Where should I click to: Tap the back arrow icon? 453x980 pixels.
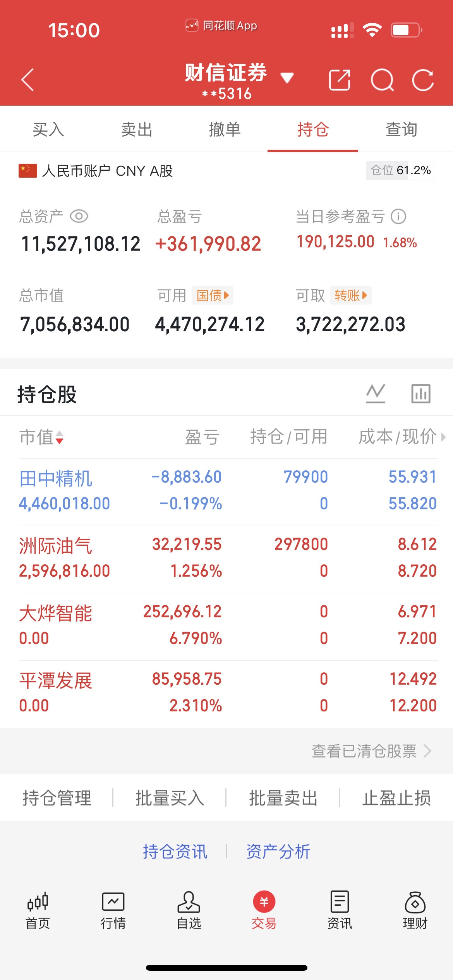[27, 80]
